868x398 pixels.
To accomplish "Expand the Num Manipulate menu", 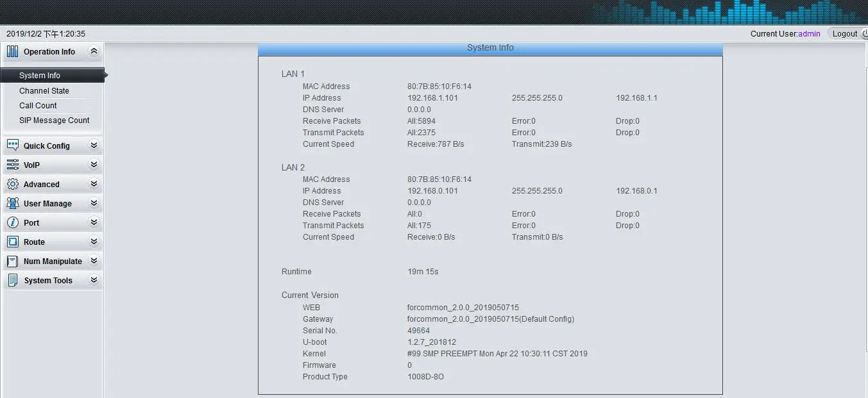I will point(93,261).
